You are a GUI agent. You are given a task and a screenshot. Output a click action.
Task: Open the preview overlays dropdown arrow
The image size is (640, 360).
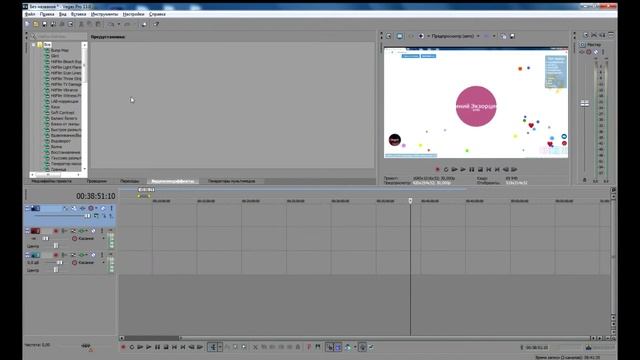494,36
